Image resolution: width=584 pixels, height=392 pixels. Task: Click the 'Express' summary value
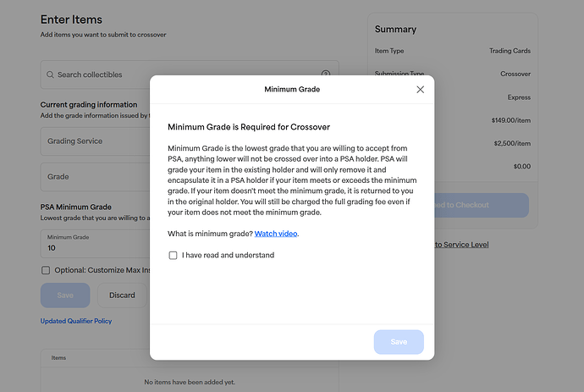(x=519, y=97)
